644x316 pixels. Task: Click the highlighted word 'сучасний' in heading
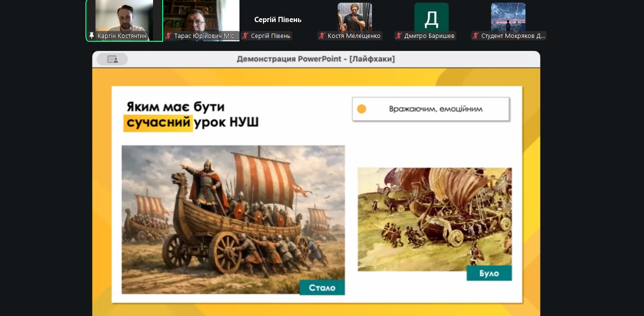click(x=158, y=123)
